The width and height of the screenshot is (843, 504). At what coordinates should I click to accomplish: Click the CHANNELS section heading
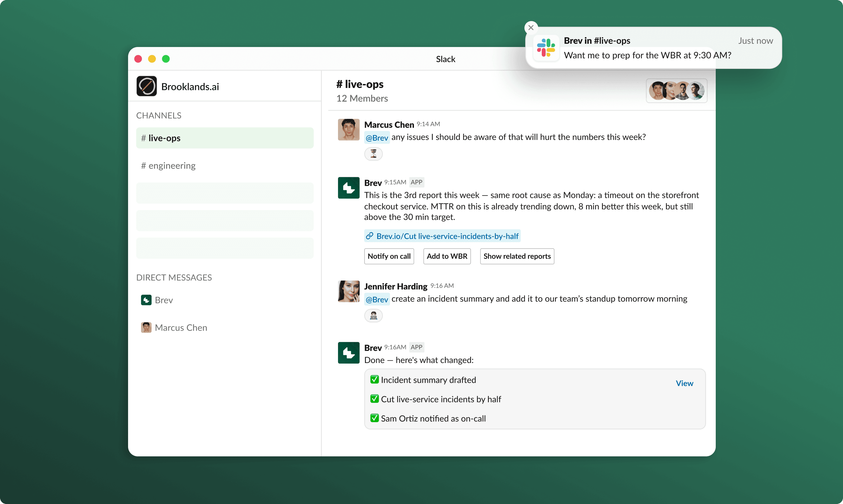159,116
